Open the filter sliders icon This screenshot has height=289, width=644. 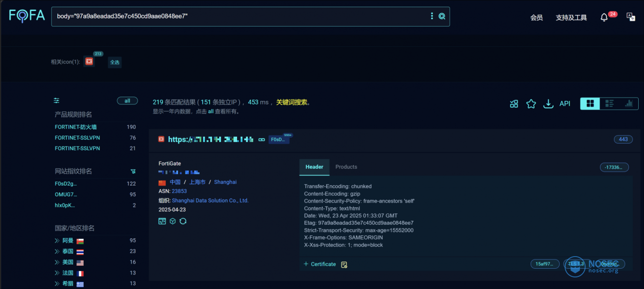(57, 101)
